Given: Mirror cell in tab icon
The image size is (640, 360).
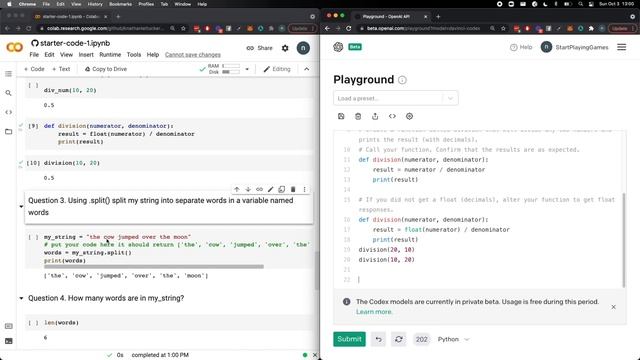Looking at the screenshot, I should point(282,189).
